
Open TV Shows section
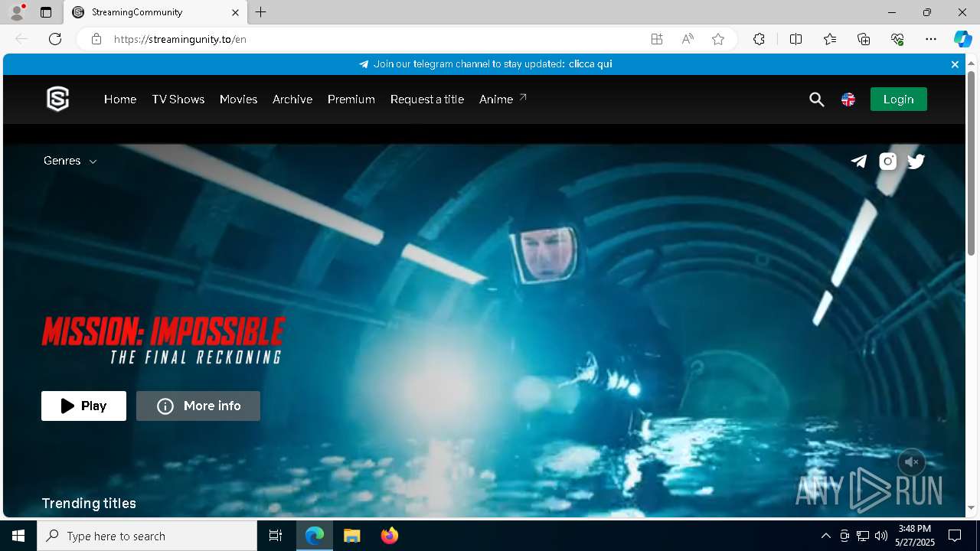click(178, 99)
